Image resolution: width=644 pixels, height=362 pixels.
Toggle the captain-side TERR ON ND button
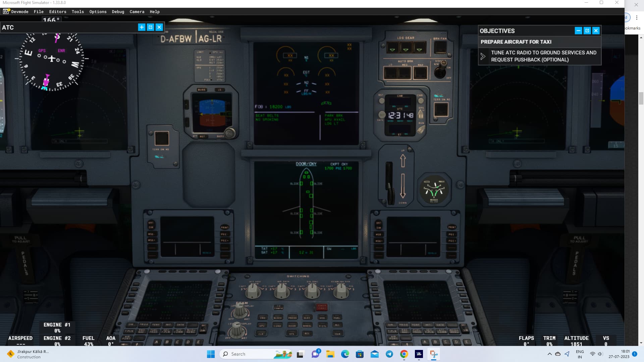coord(162,138)
